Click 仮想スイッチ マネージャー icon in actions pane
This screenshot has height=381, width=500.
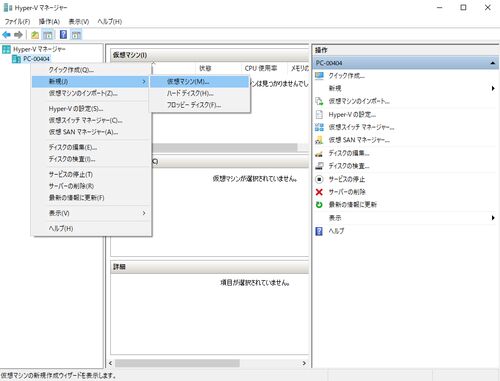tap(319, 127)
